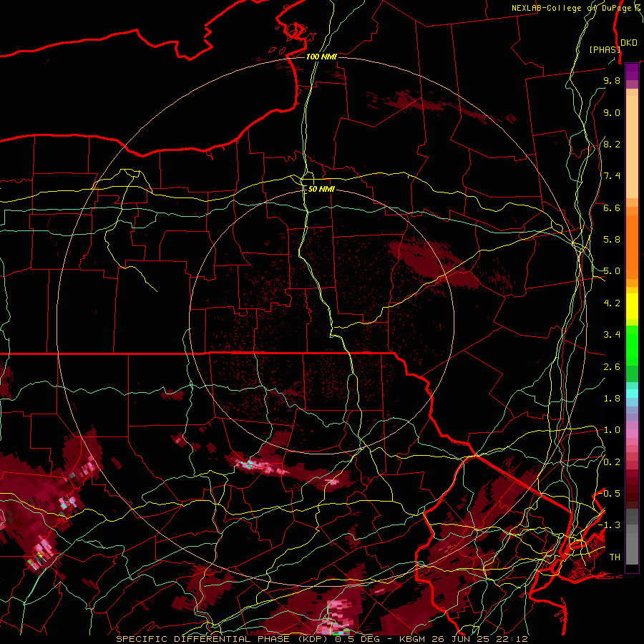The image size is (644, 644).
Task: Click the 8.2 scale value
Action: point(612,144)
